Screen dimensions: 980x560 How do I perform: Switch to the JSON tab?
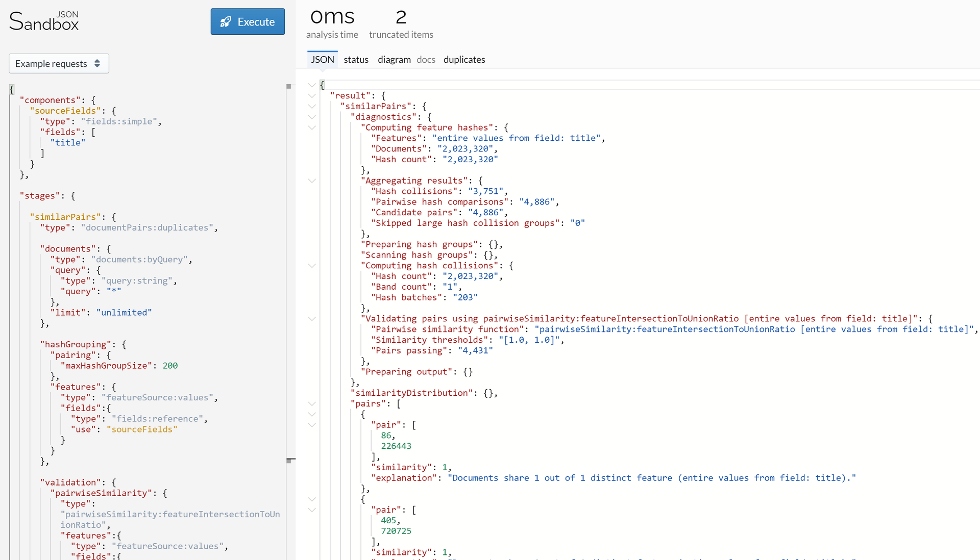[x=323, y=59]
